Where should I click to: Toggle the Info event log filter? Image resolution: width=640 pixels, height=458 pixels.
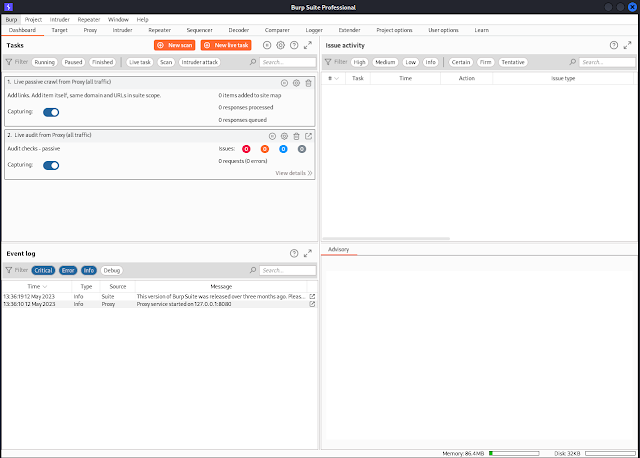89,270
